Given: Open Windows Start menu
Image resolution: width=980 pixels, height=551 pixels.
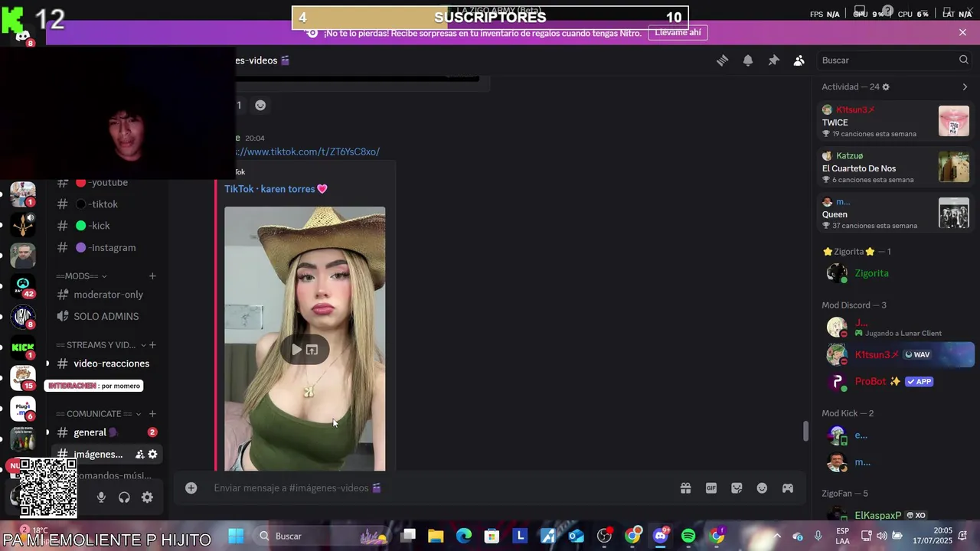Looking at the screenshot, I should (236, 536).
